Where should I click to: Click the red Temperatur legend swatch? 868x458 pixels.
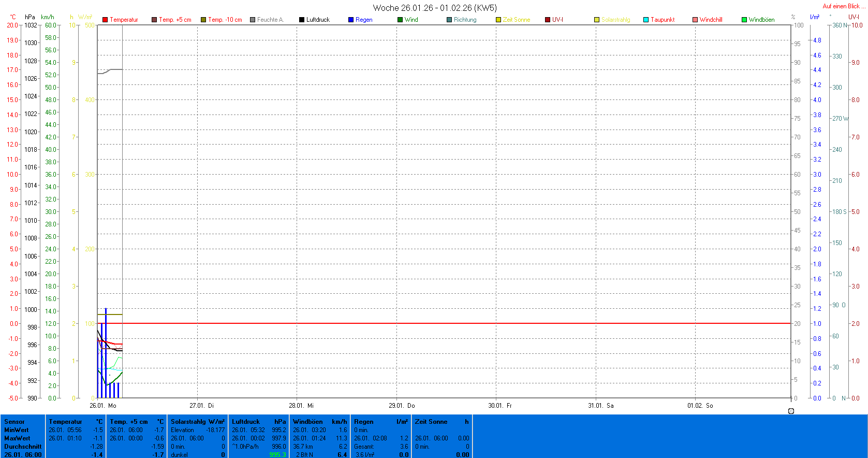pos(105,20)
